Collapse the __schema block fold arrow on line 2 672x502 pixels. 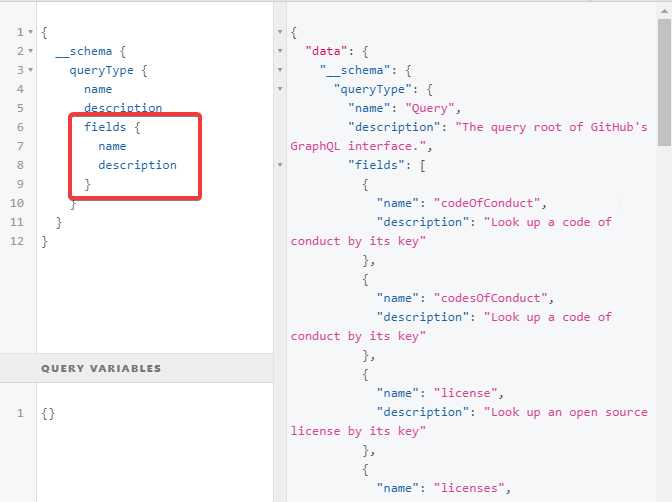click(30, 51)
